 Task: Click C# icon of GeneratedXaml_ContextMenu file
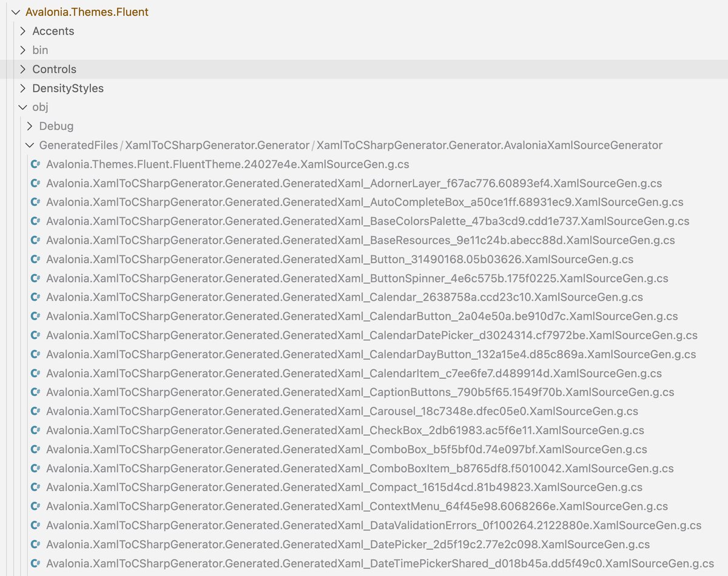click(36, 506)
